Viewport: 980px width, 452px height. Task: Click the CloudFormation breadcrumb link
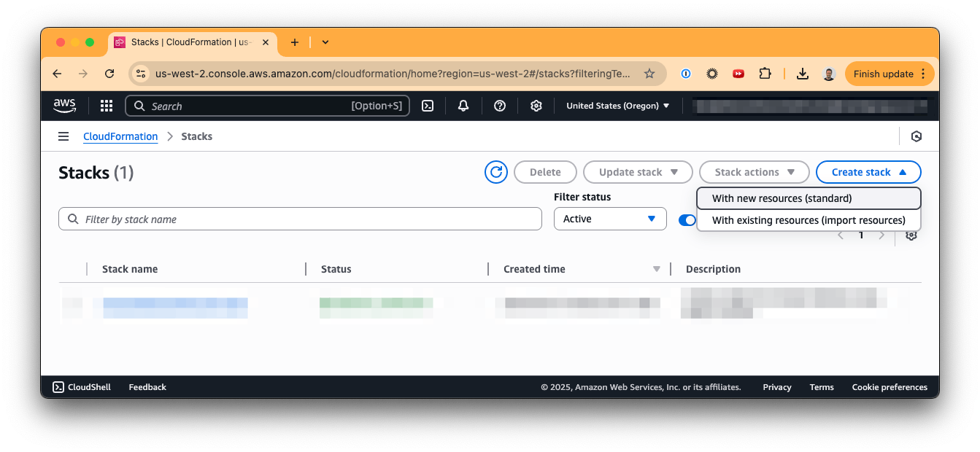pyautogui.click(x=120, y=136)
